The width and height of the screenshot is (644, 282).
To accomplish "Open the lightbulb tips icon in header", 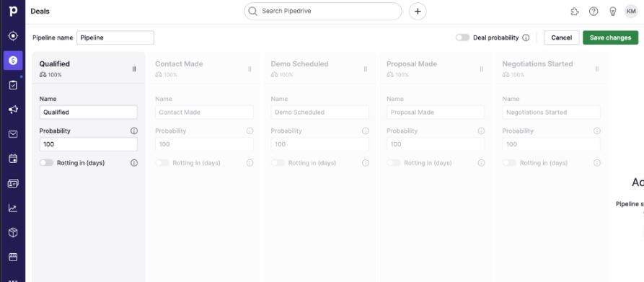I will [613, 12].
